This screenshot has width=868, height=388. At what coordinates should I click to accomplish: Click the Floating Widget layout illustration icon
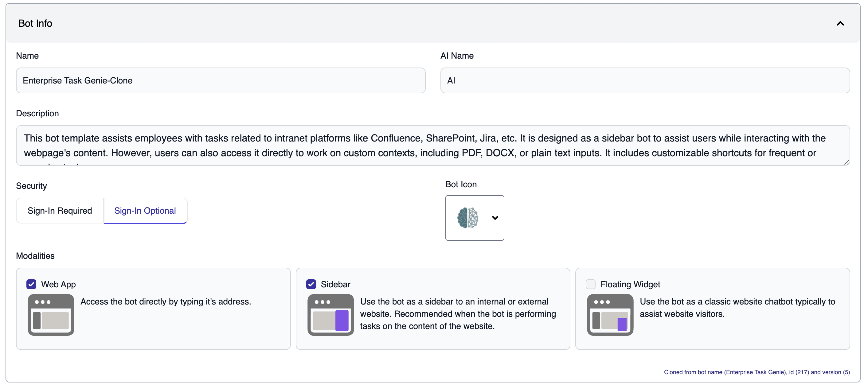(610, 315)
